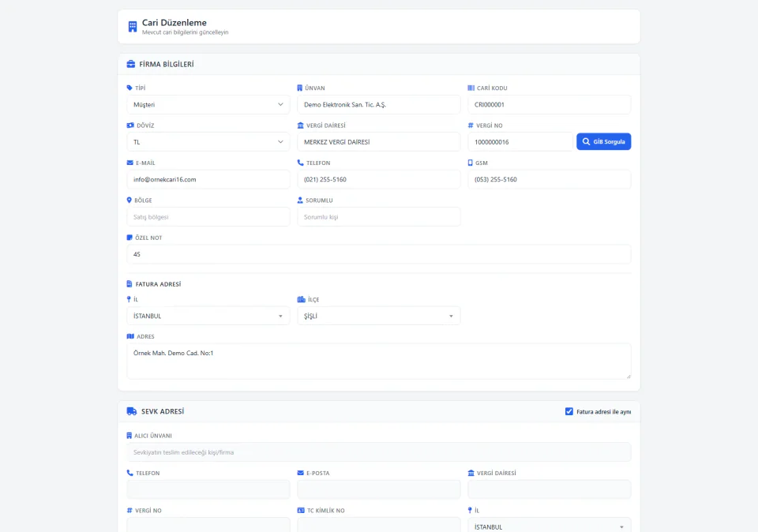The width and height of the screenshot is (758, 532).
Task: Click the briefcase icon next to FİRMA BİLGİLERİ
Action: 130,64
